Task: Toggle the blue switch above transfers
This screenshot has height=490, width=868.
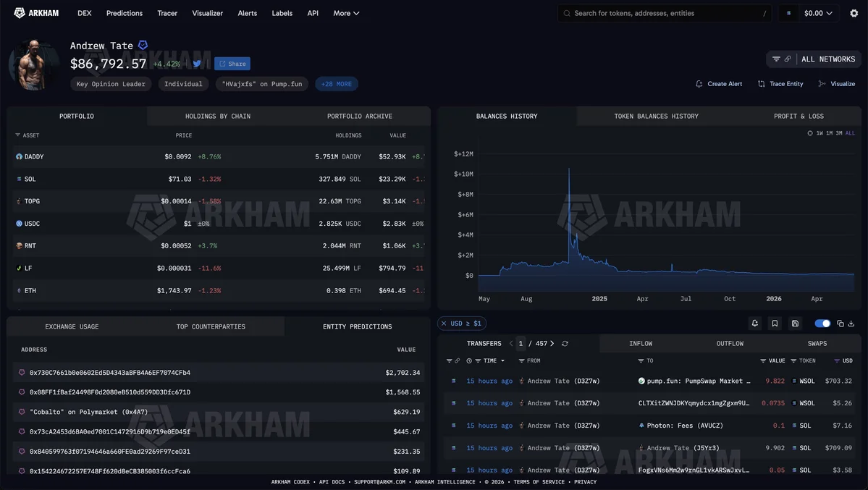Action: point(822,324)
